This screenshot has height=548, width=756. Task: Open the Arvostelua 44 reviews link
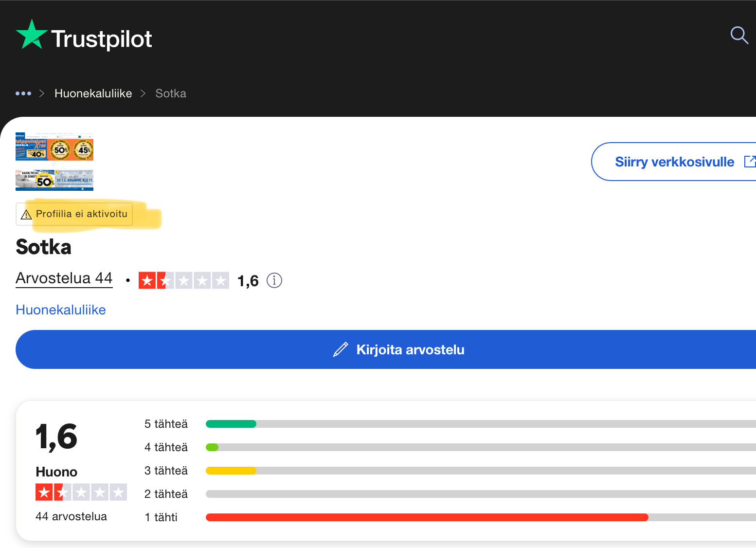(64, 278)
